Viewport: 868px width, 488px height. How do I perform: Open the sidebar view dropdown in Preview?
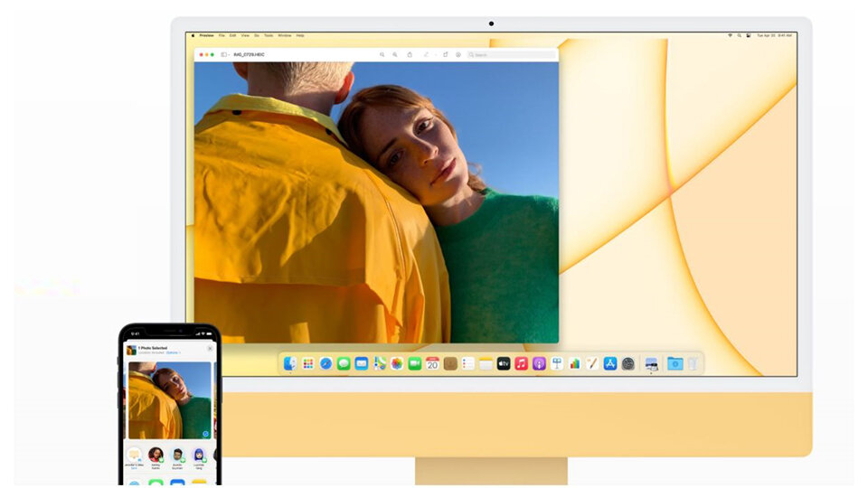point(225,55)
